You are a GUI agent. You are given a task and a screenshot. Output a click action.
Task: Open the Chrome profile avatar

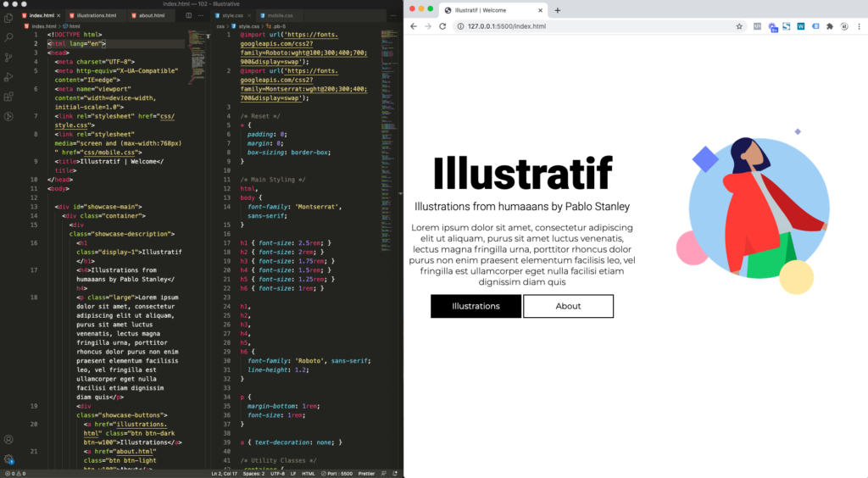(x=844, y=26)
